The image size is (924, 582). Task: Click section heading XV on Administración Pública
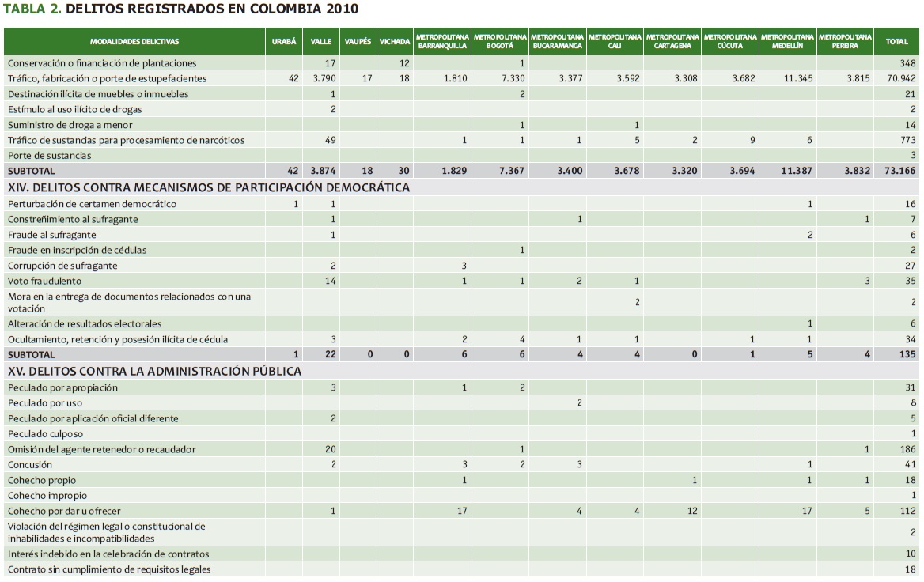(x=154, y=371)
